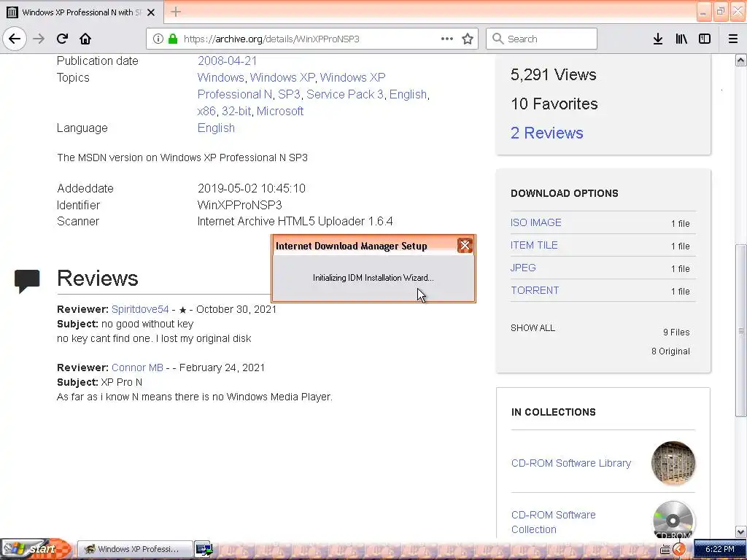Click the Microsoft topic link
Image resolution: width=747 pixels, height=560 pixels.
[280, 111]
